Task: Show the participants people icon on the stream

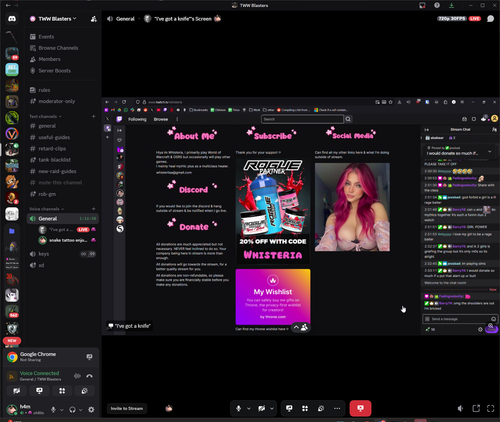Action: (x=304, y=327)
